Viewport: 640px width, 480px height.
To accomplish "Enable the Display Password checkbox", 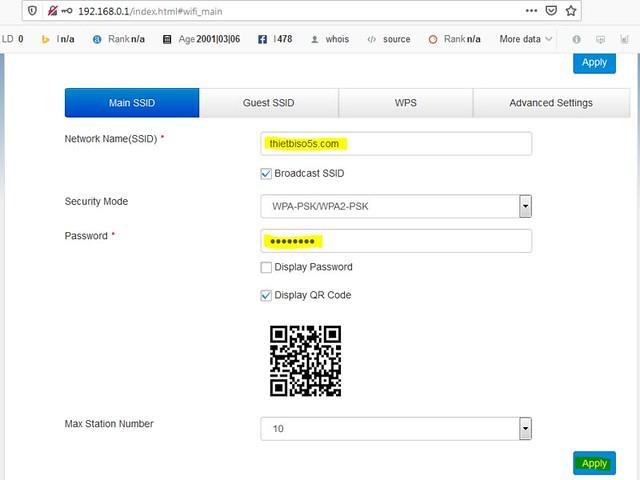I will 266,267.
